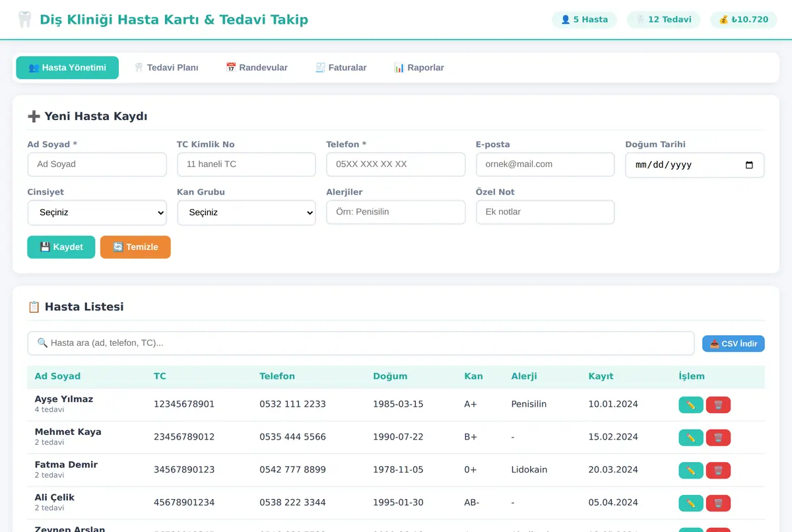Switch to Hasta Yönetimi tab
The height and width of the screenshot is (532, 792).
(x=67, y=68)
